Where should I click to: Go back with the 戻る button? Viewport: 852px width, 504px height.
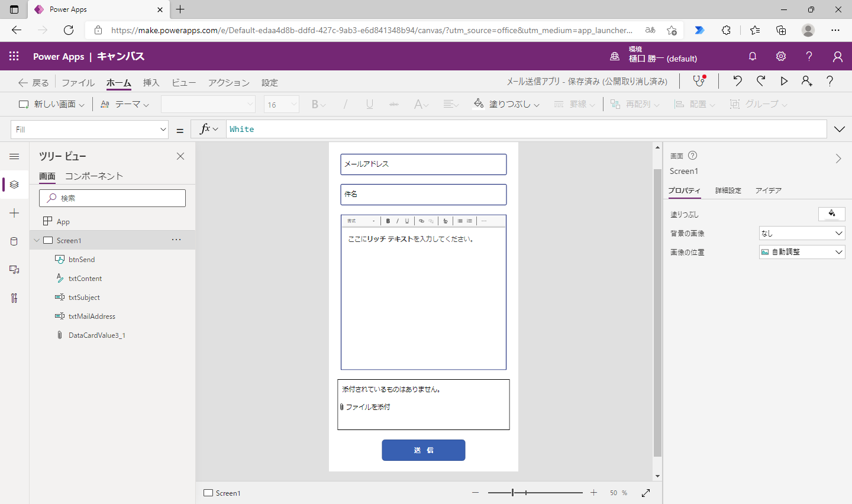34,82
